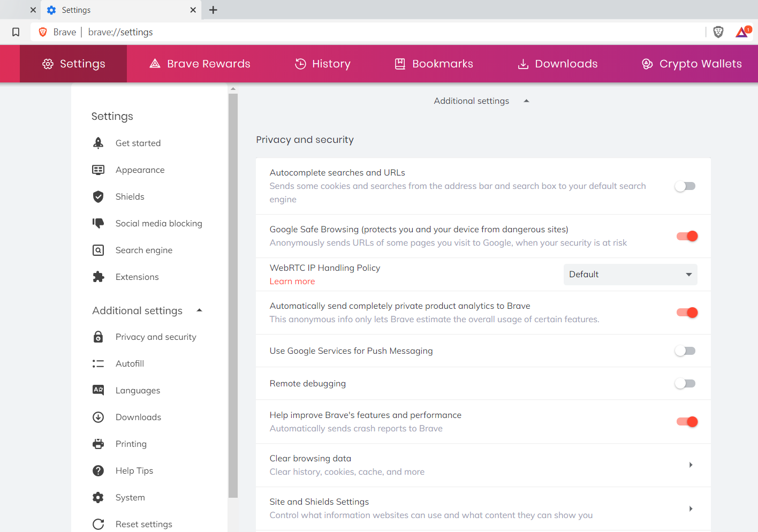Collapse Additional settings arrow in the sidebar

click(199, 310)
